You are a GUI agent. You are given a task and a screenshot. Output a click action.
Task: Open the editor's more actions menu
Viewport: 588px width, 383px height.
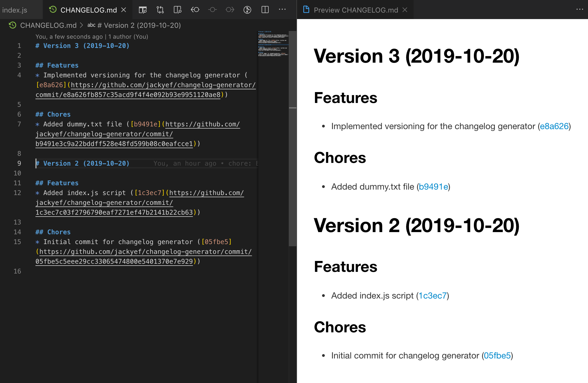coord(282,10)
